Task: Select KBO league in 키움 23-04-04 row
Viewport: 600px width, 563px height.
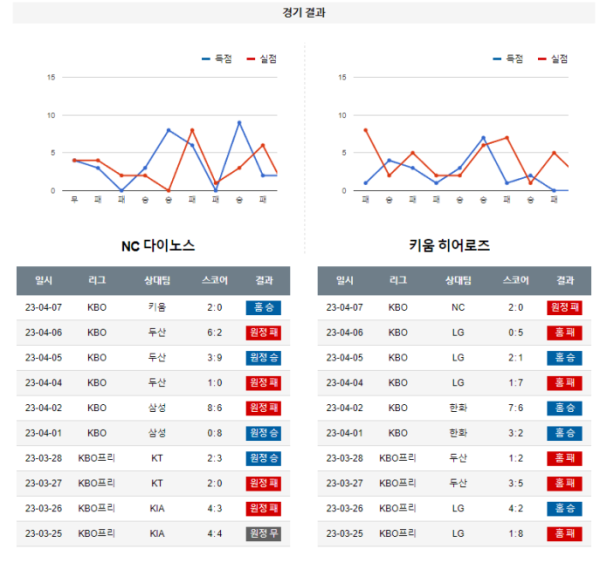Action: (398, 383)
